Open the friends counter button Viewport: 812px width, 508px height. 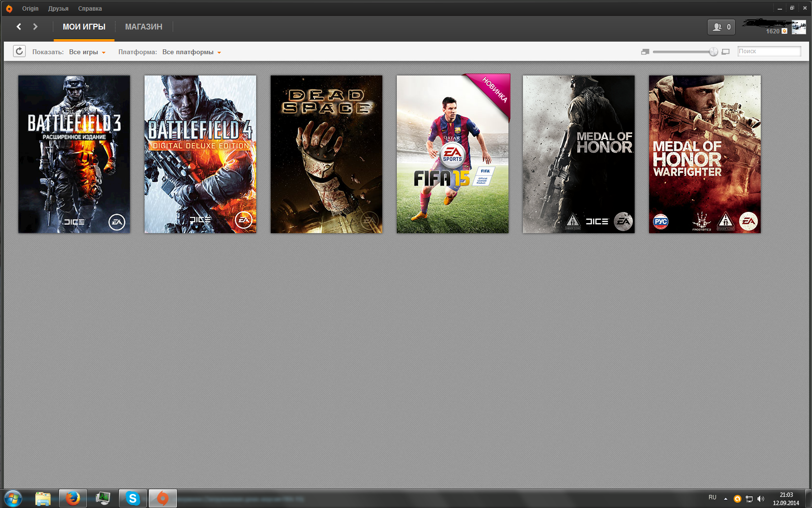721,27
